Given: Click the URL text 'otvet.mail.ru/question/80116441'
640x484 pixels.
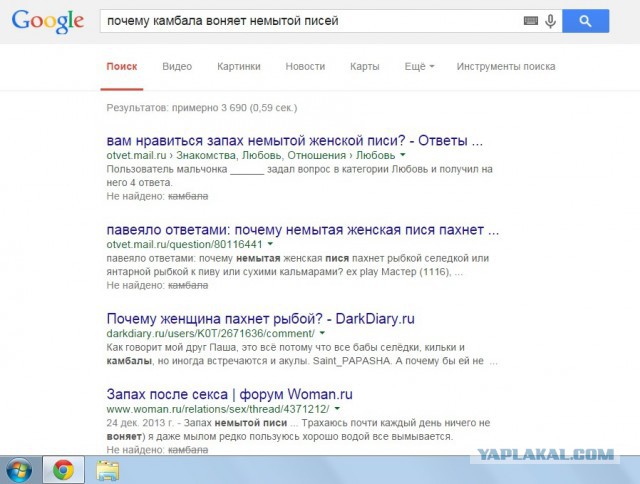Looking at the screenshot, I should click(x=184, y=244).
